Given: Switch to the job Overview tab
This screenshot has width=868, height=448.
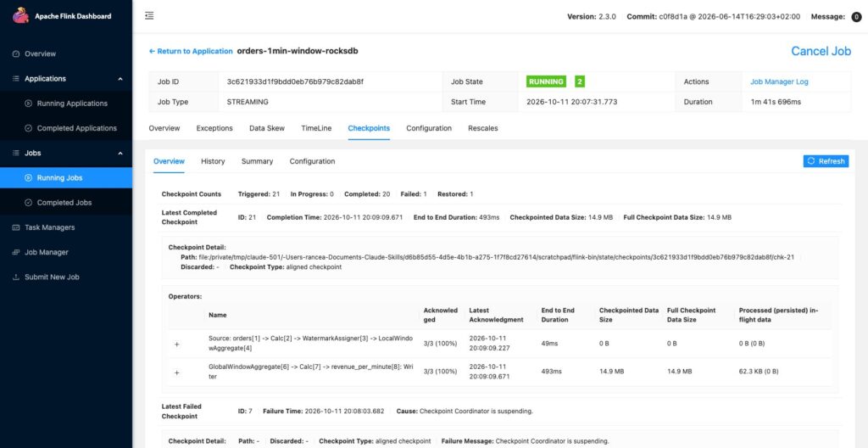Looking at the screenshot, I should (164, 128).
